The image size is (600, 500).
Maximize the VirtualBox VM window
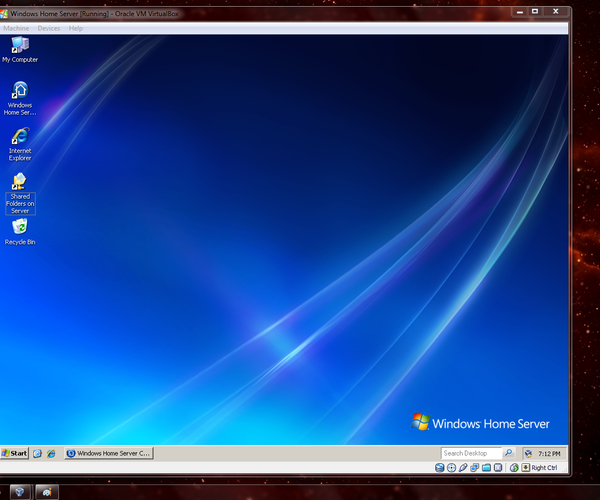tap(535, 12)
